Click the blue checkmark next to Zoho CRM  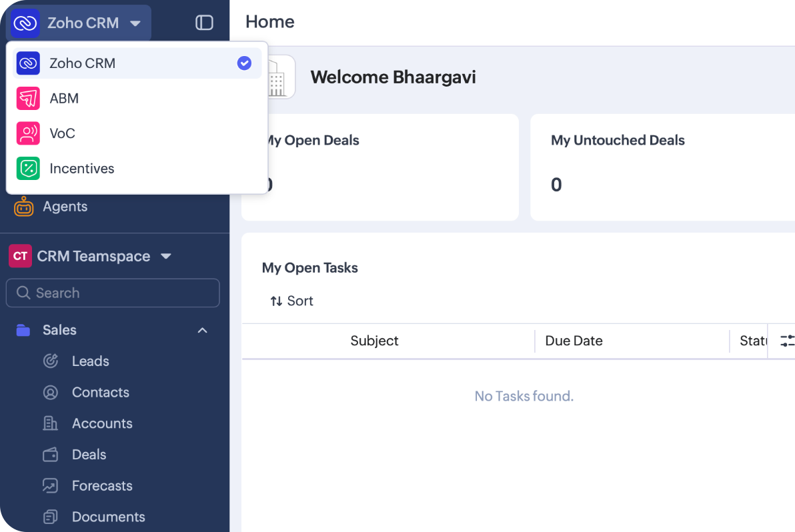(x=244, y=63)
